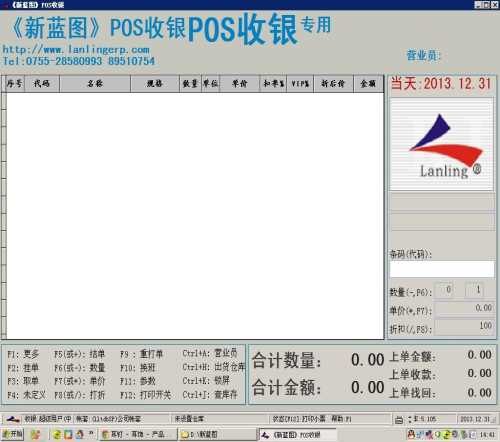Click the unit price (单价) field showing 0.00

(465, 308)
